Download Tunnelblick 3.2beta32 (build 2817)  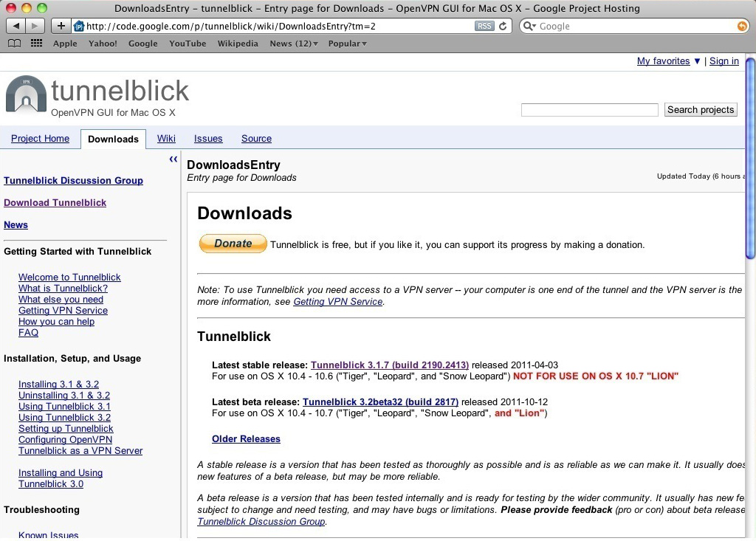coord(380,402)
